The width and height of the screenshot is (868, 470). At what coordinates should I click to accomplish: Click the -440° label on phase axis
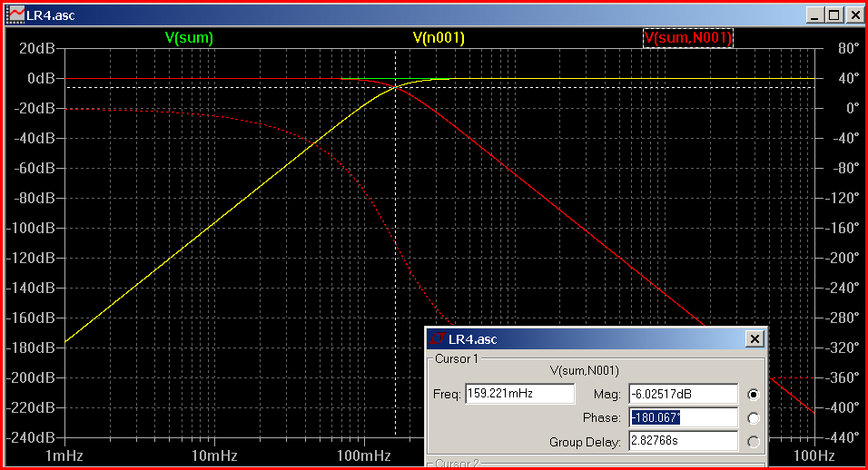tap(842, 437)
